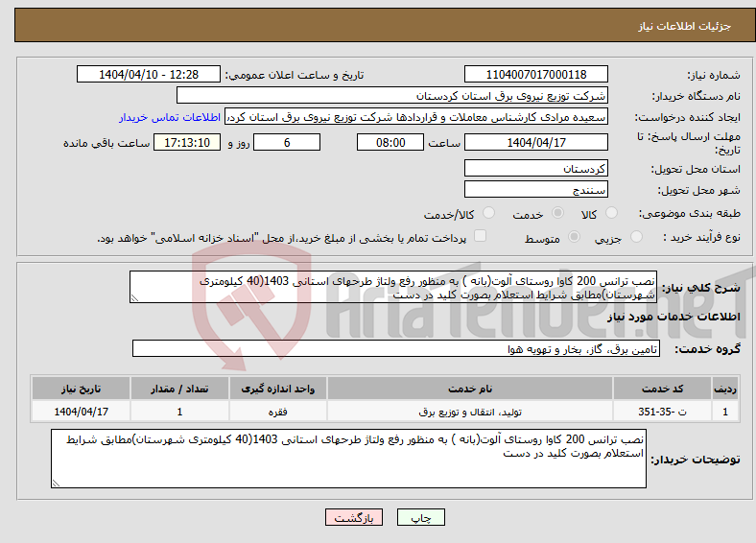Click the table date cell 1404/04/17

pyautogui.click(x=81, y=412)
